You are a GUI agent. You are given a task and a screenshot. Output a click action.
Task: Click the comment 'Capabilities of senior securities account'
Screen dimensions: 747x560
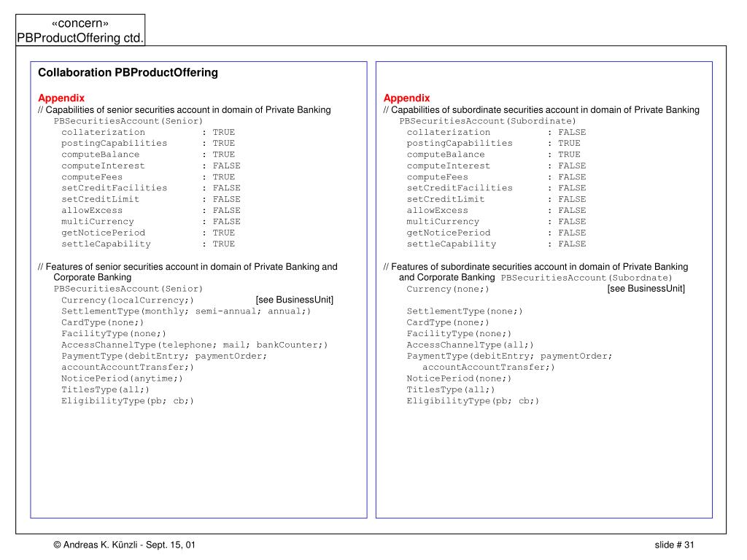(x=185, y=110)
